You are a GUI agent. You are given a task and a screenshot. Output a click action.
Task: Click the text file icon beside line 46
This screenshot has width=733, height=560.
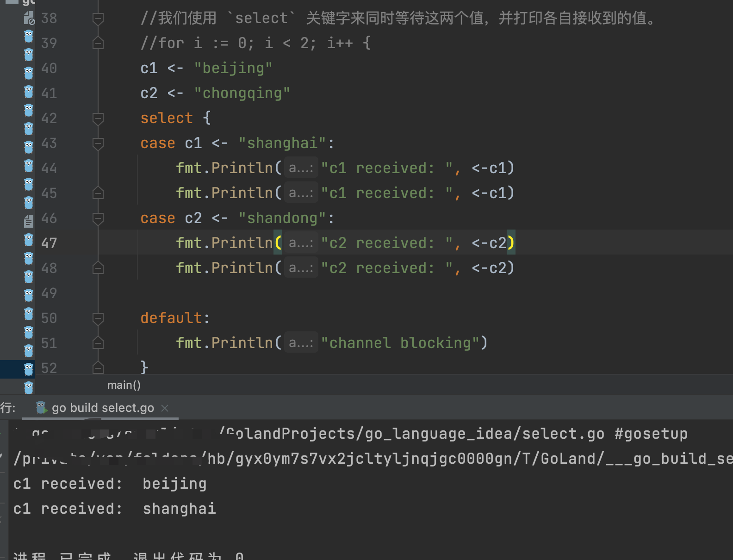[x=29, y=221]
